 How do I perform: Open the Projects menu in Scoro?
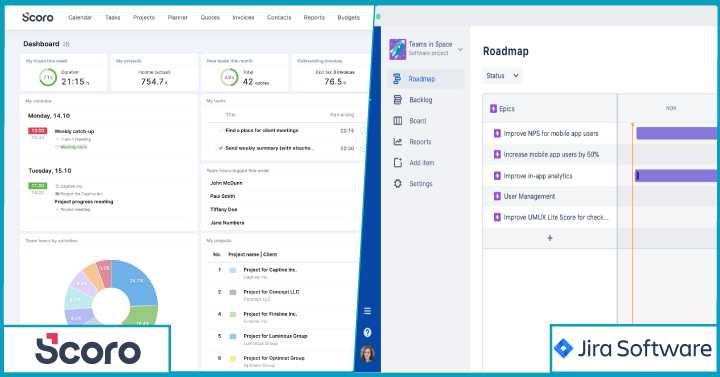tap(144, 17)
